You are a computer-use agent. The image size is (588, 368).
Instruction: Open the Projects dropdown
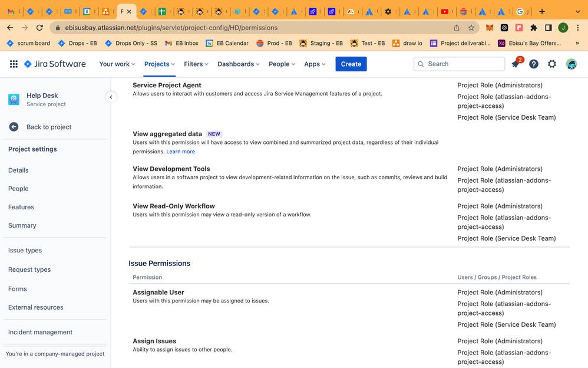pyautogui.click(x=160, y=64)
